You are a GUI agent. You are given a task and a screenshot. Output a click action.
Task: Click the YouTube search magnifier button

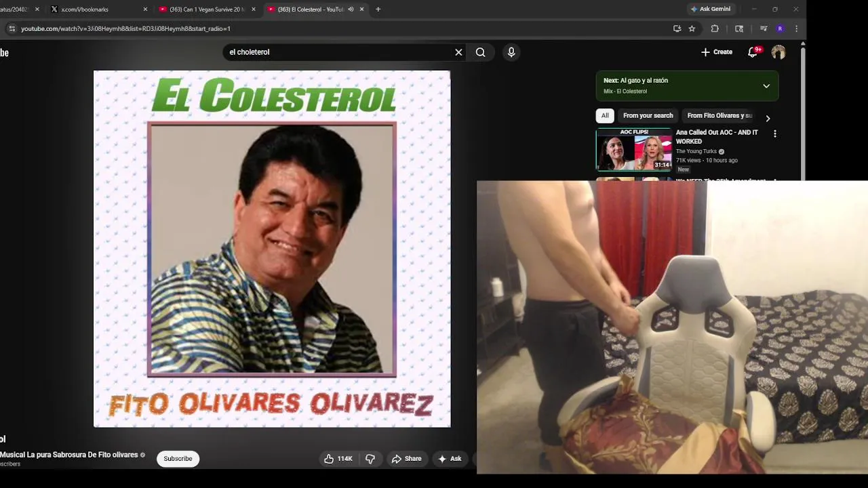(x=480, y=52)
